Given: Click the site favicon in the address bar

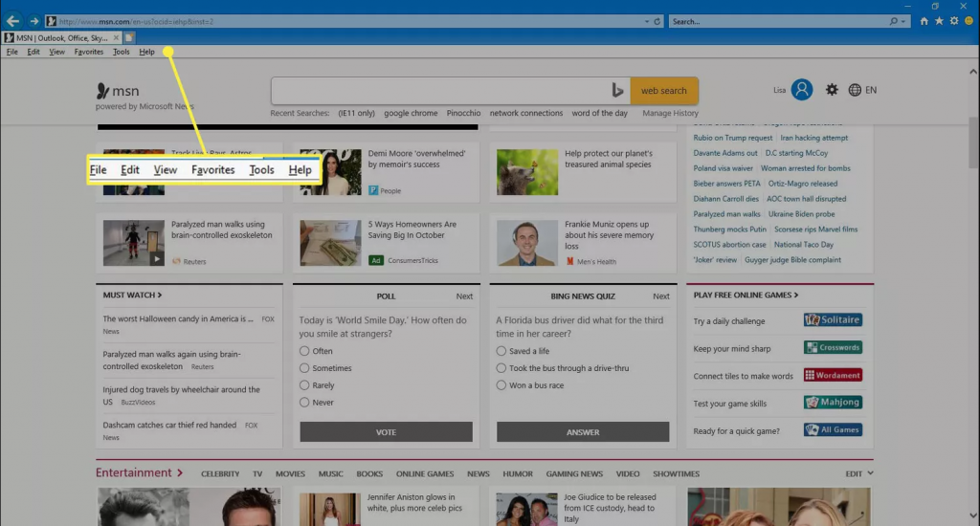Looking at the screenshot, I should (x=52, y=21).
